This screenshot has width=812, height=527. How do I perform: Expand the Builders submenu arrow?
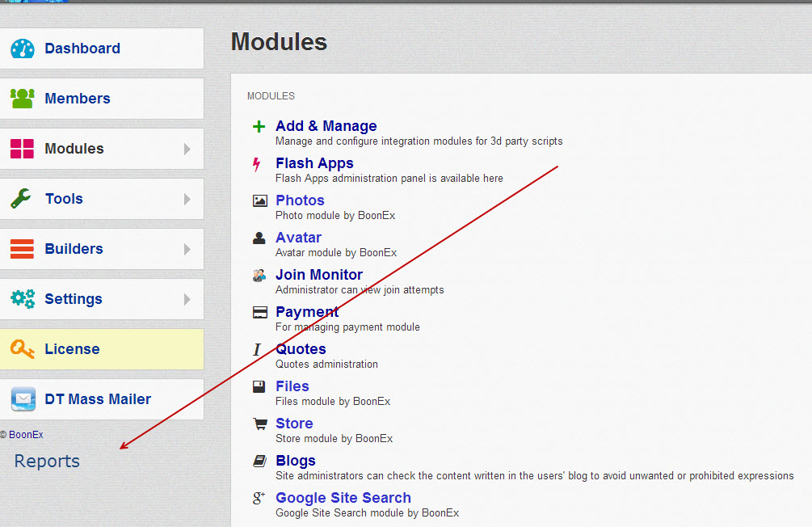pos(187,249)
